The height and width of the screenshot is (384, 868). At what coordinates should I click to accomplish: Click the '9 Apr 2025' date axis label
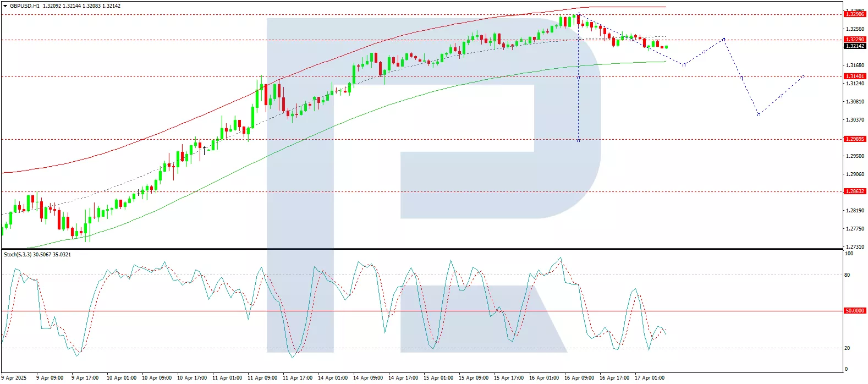pos(14,378)
